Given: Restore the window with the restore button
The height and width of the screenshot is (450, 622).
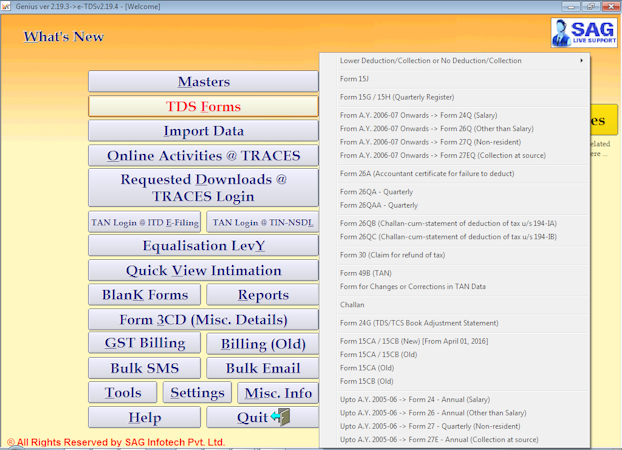Looking at the screenshot, I should [591, 6].
